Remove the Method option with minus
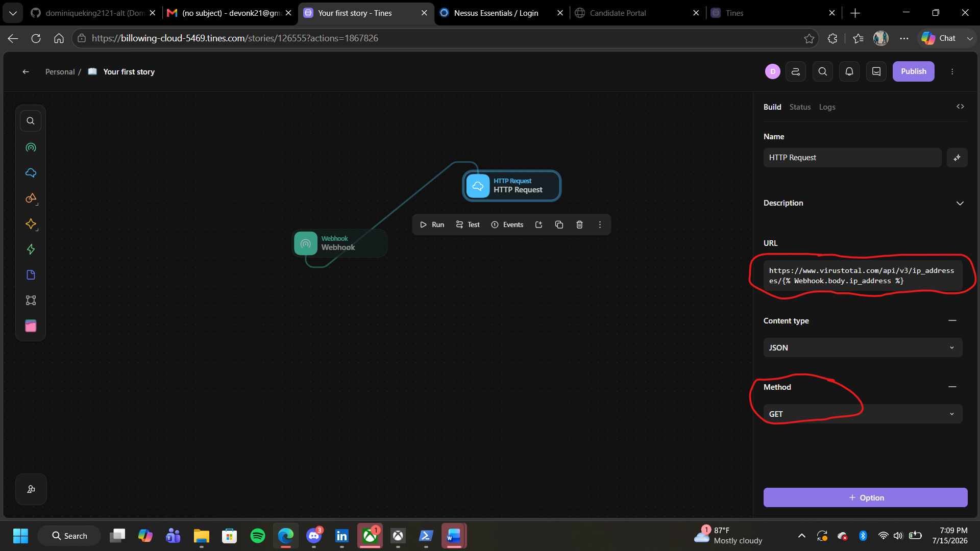This screenshot has height=551, width=980. pyautogui.click(x=952, y=387)
